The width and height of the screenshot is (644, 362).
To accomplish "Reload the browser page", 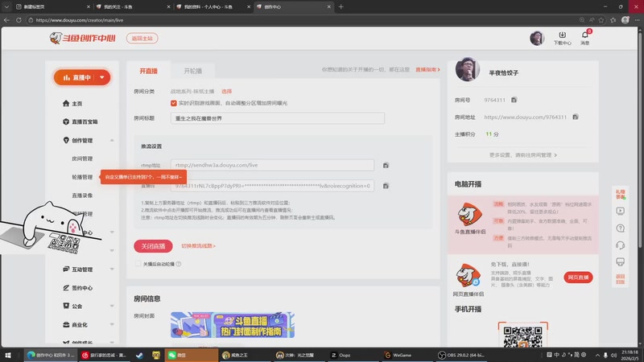I will coord(19,20).
